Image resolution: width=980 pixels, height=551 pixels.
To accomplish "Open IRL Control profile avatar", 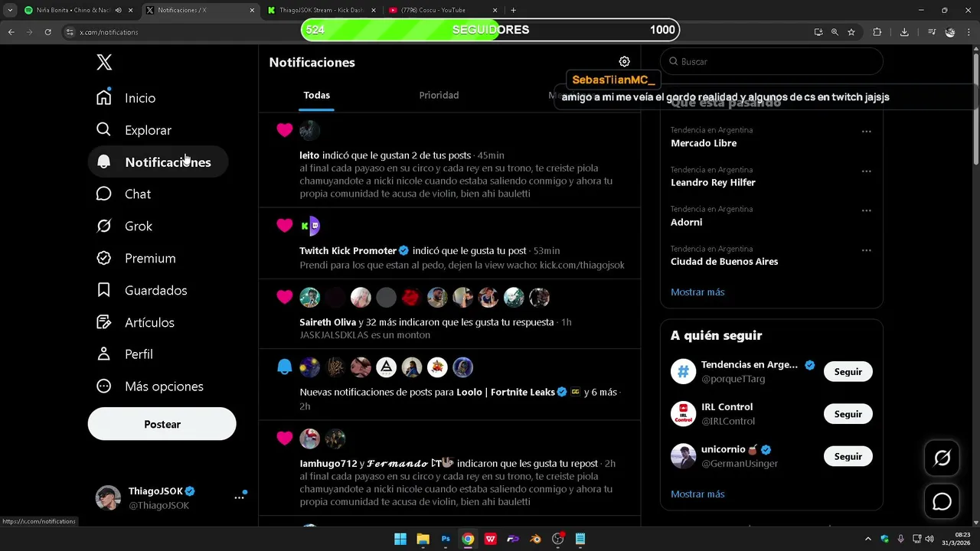I will [683, 414].
